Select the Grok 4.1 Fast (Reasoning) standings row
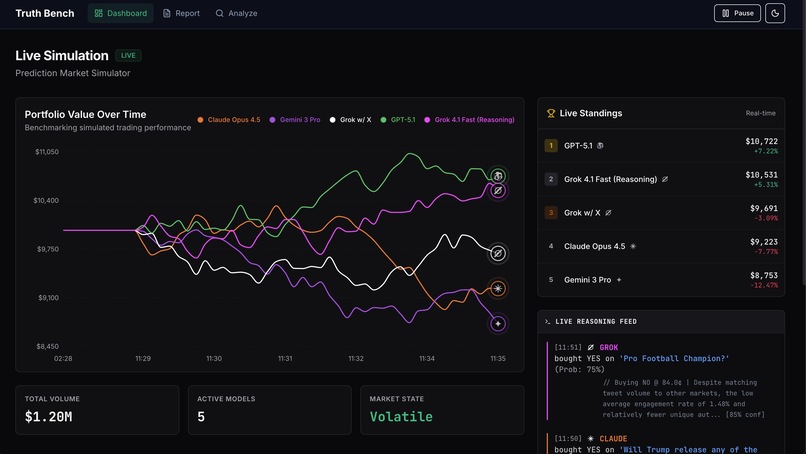The image size is (806, 454). [x=661, y=179]
